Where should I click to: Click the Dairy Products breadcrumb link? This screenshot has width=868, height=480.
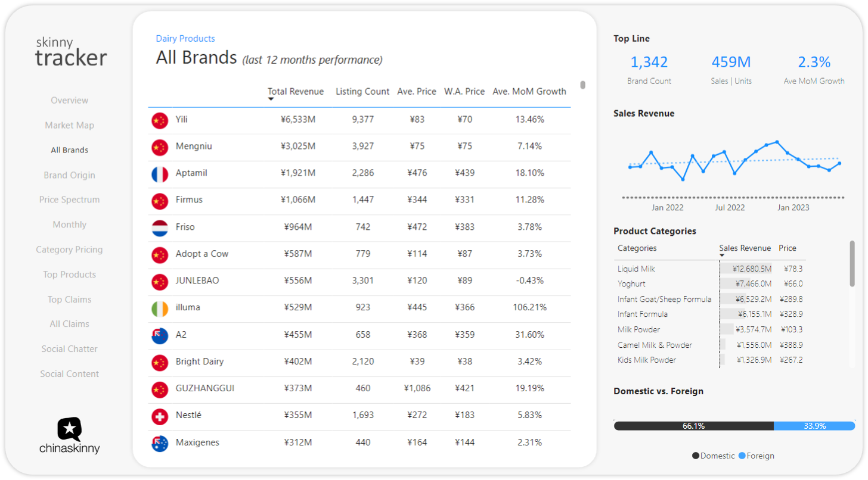coord(185,39)
